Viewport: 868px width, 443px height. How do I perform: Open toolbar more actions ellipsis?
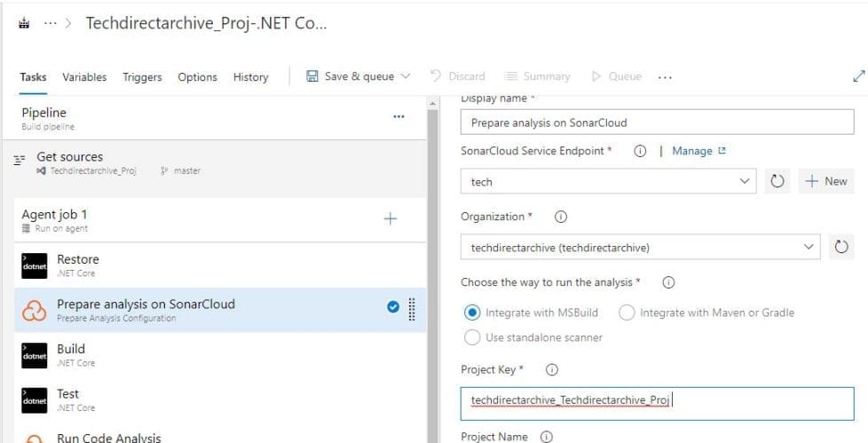[x=665, y=77]
